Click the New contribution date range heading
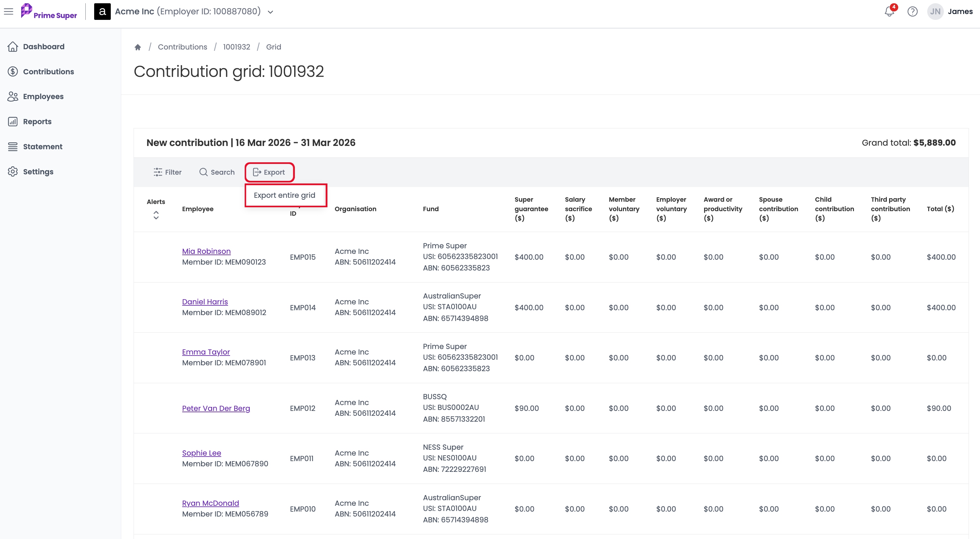 pos(251,143)
